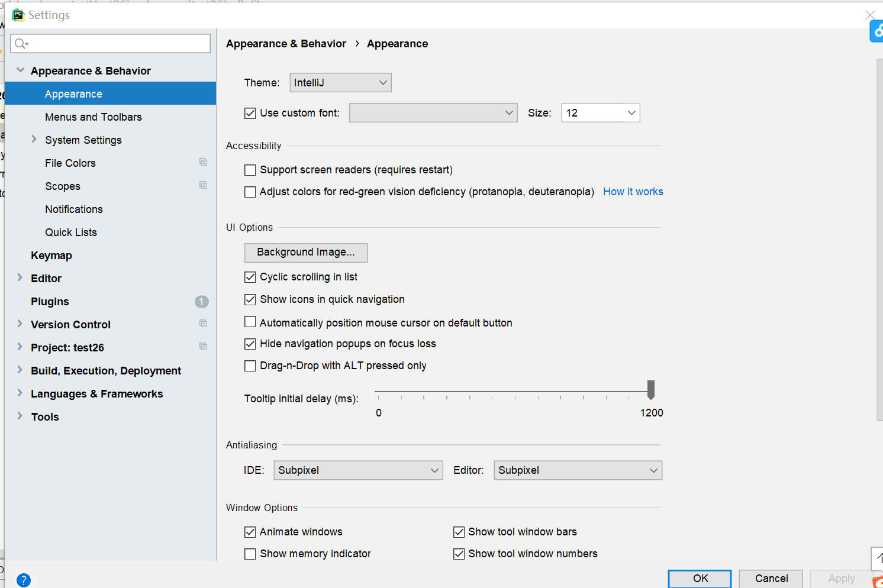Disable Cyclic scrolling in list
883x588 pixels.
click(x=250, y=277)
